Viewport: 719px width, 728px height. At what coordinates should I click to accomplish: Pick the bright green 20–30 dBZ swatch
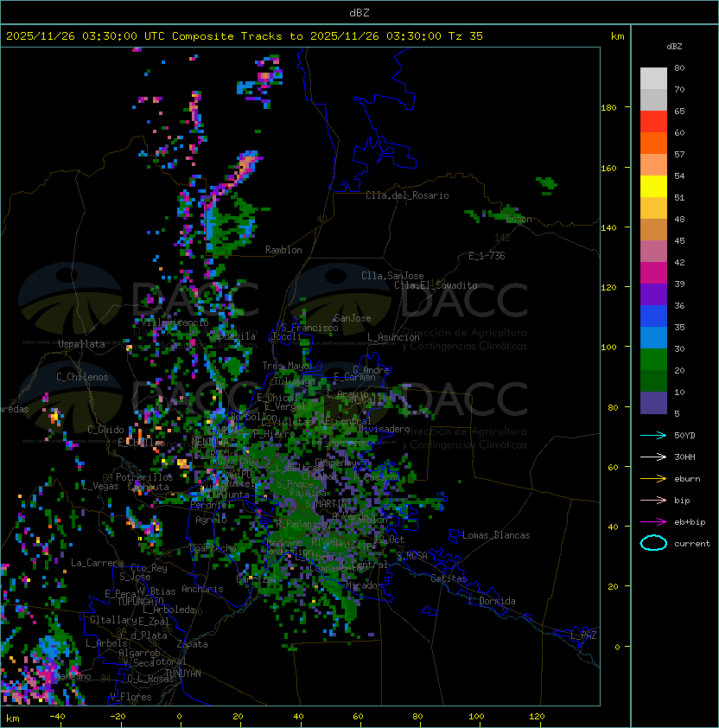click(653, 360)
